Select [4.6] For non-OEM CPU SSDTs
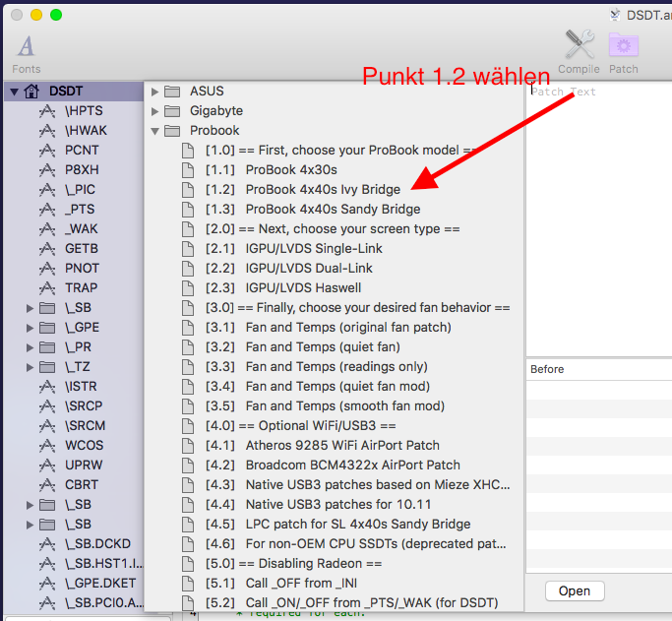The width and height of the screenshot is (672, 621). click(x=356, y=544)
